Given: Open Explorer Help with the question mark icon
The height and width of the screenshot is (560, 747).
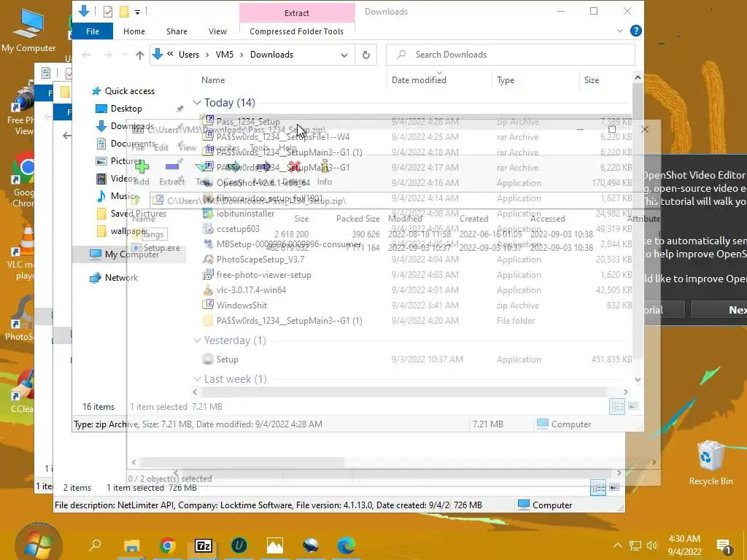Looking at the screenshot, I should click(635, 31).
